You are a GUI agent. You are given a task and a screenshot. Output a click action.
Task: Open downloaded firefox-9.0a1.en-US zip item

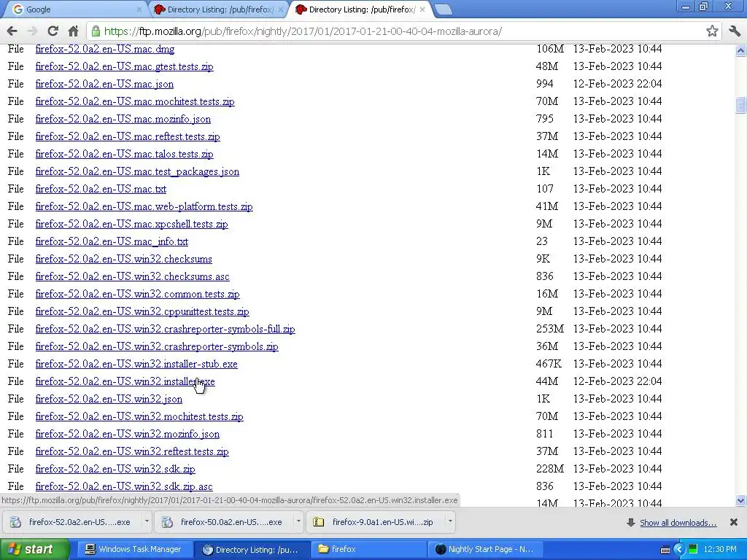point(376,522)
